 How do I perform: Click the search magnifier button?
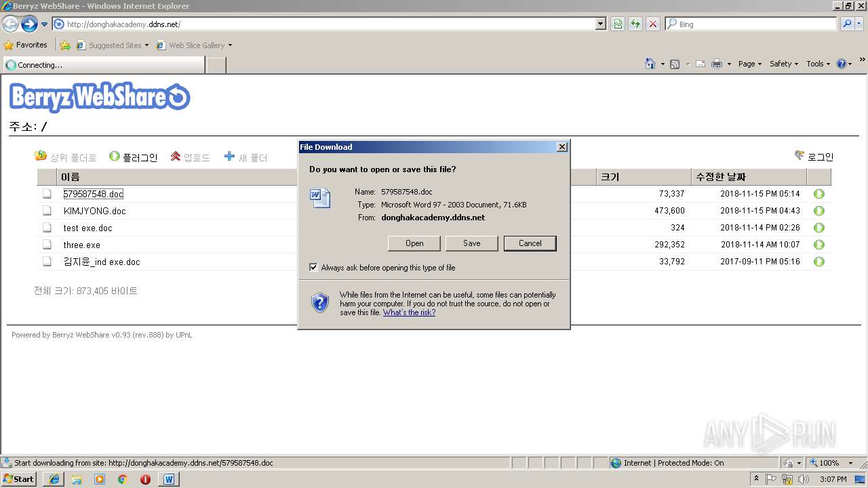click(847, 24)
